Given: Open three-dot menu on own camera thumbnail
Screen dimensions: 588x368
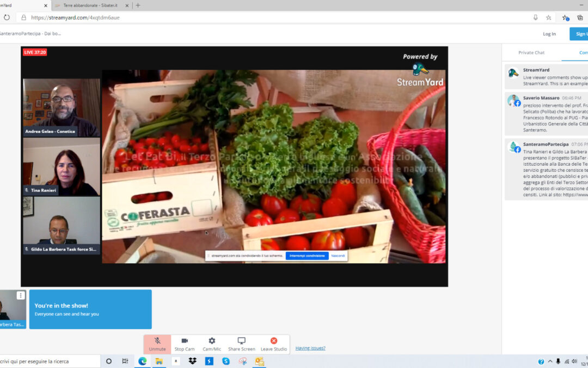Looking at the screenshot, I should coord(21,295).
